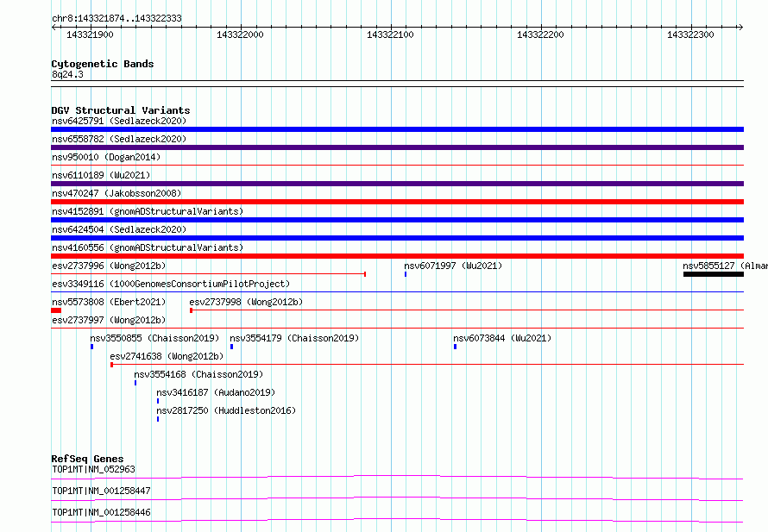Click the left arrow of the ruler
The image size is (768, 532).
(x=54, y=27)
